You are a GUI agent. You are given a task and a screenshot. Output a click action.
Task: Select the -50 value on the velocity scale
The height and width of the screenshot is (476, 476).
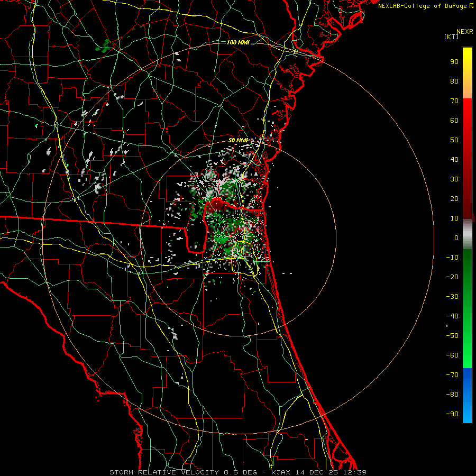452,336
